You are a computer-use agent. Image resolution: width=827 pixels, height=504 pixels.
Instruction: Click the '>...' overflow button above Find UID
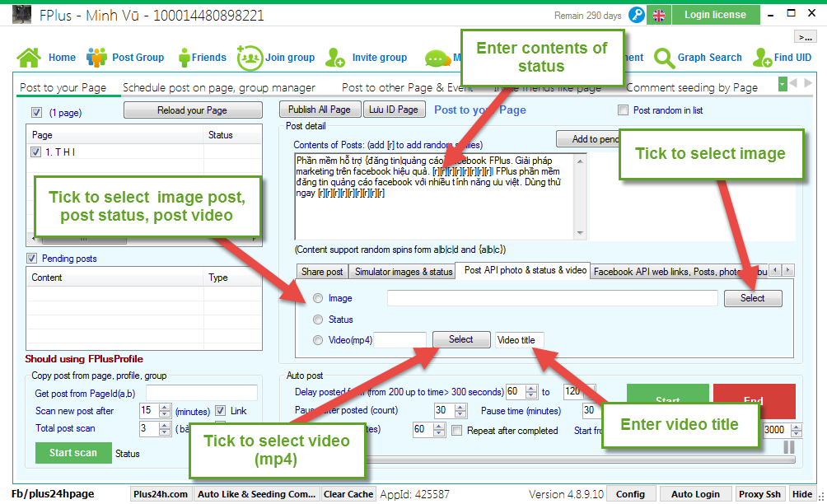[806, 37]
